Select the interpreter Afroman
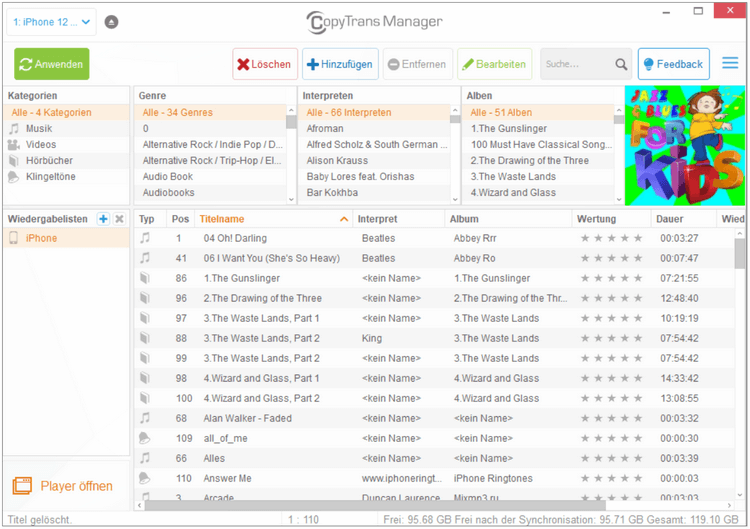Viewport: 750px width, 529px height. (375, 128)
